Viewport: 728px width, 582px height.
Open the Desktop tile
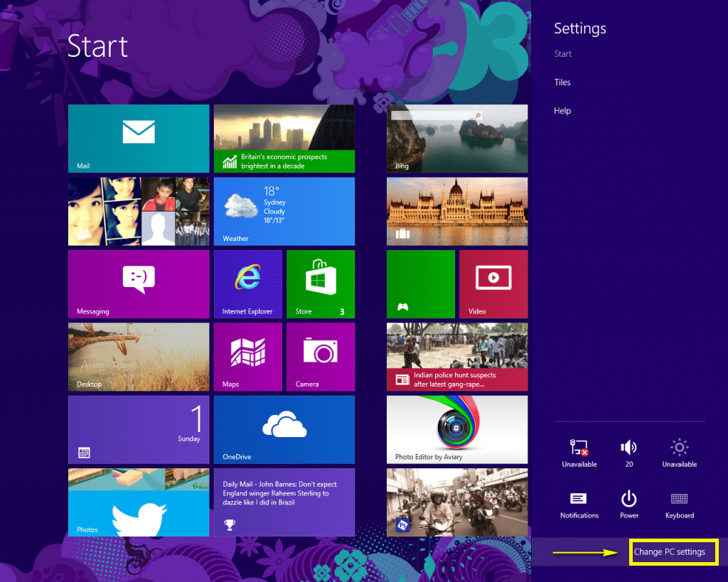pyautogui.click(x=139, y=357)
